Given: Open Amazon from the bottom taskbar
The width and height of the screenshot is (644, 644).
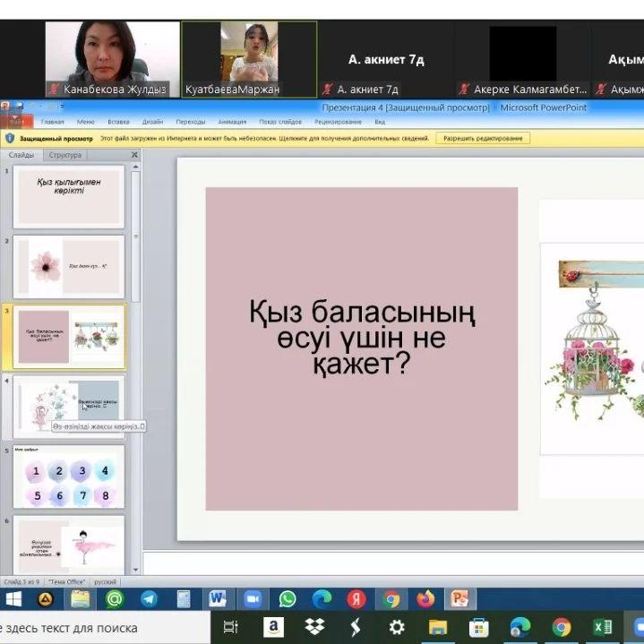Looking at the screenshot, I should [x=273, y=627].
